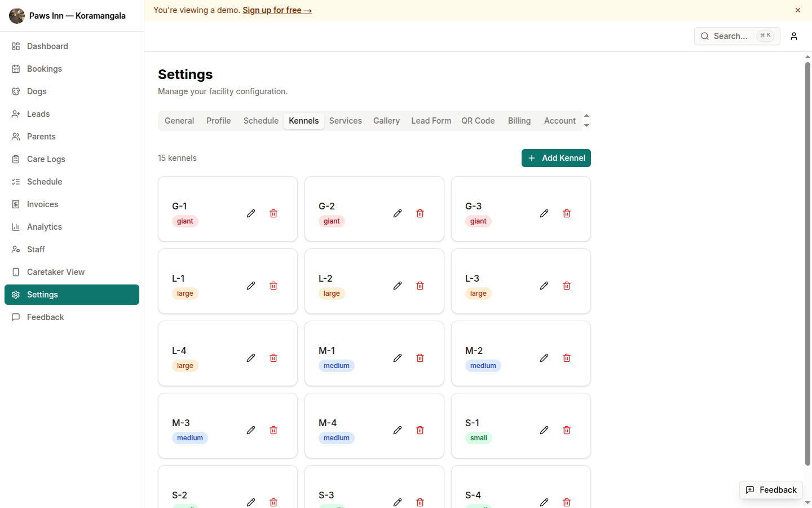Delete kennel G-2 using its trash icon
The width and height of the screenshot is (812, 508).
(420, 213)
